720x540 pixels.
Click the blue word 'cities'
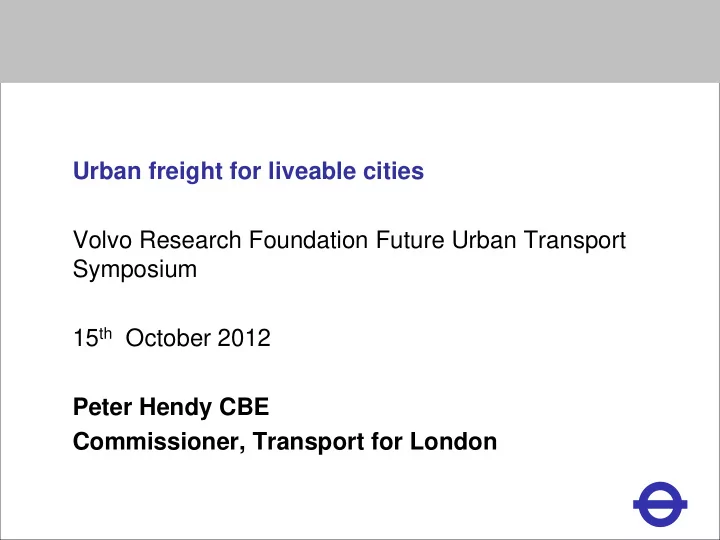point(394,171)
